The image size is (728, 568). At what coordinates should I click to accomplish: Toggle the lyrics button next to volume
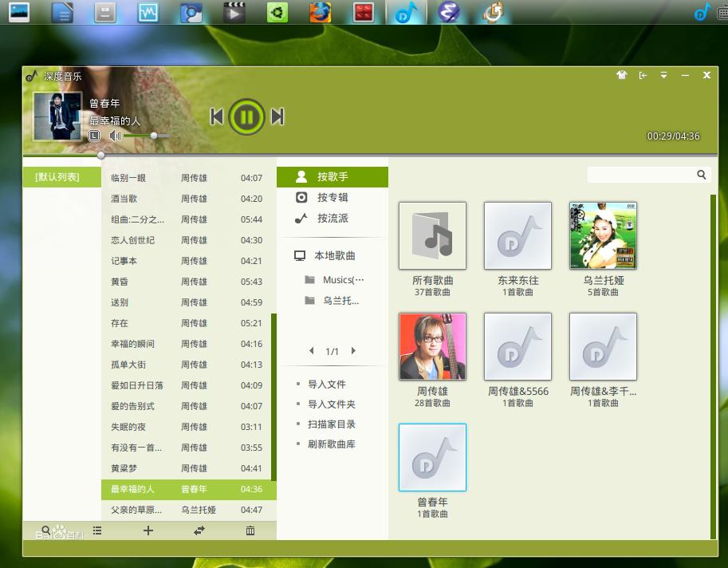(x=94, y=136)
